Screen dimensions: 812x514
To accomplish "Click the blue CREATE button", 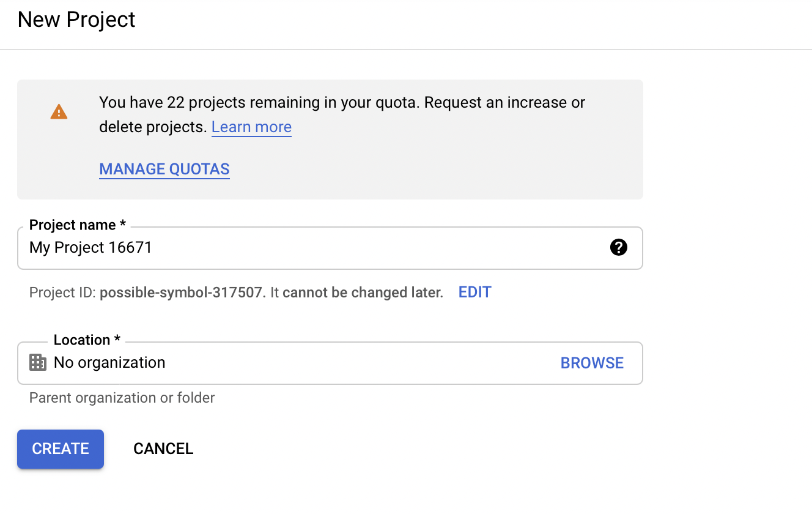I will point(61,449).
